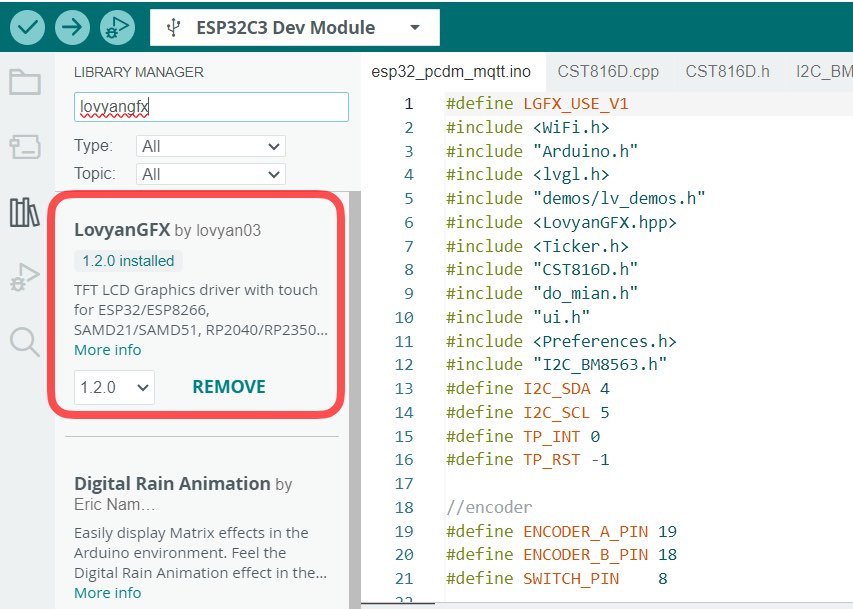This screenshot has width=853, height=609.
Task: Open the Topic filter dropdown
Action: tap(211, 174)
